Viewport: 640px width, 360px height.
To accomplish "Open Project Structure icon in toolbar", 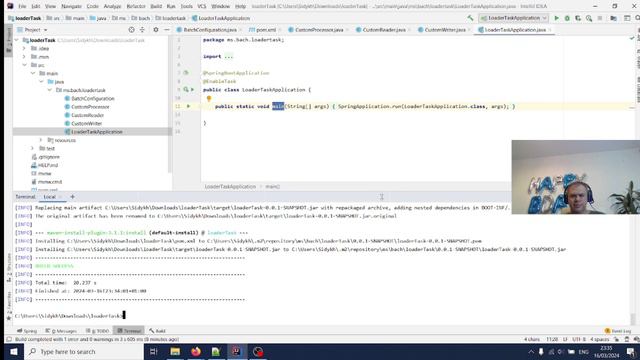I will [613, 18].
